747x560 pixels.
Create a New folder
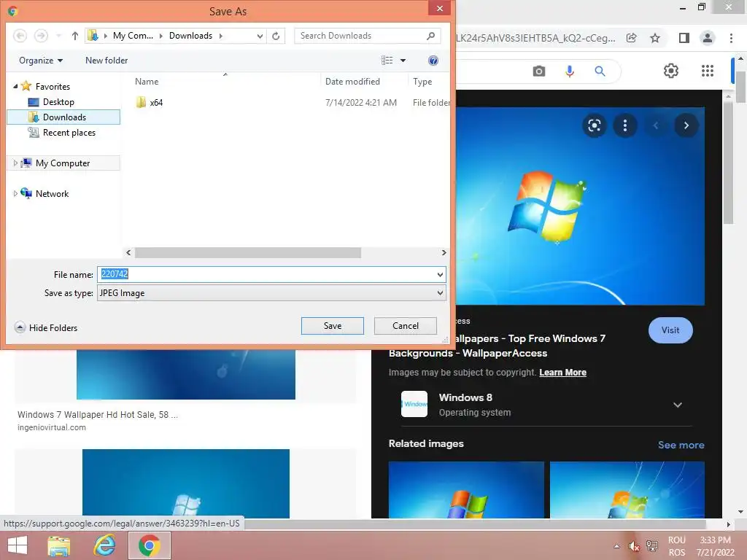click(107, 61)
